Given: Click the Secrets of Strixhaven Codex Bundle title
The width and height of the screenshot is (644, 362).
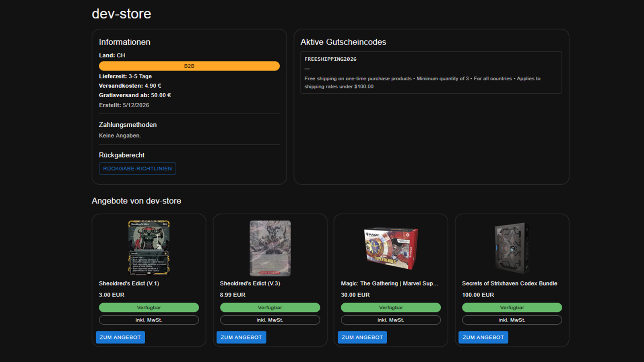Looking at the screenshot, I should point(510,284).
